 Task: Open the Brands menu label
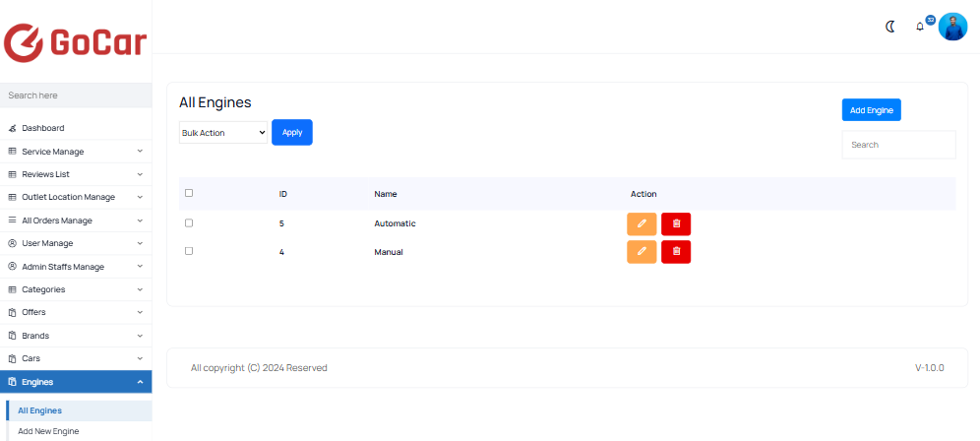point(35,336)
